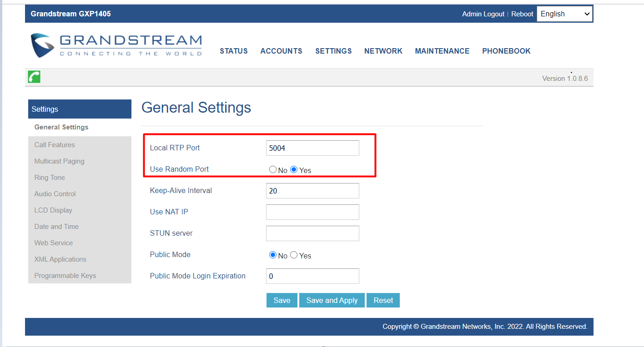Click the Grandstream GXP1405 title
The width and height of the screenshot is (644, 347).
tap(70, 14)
